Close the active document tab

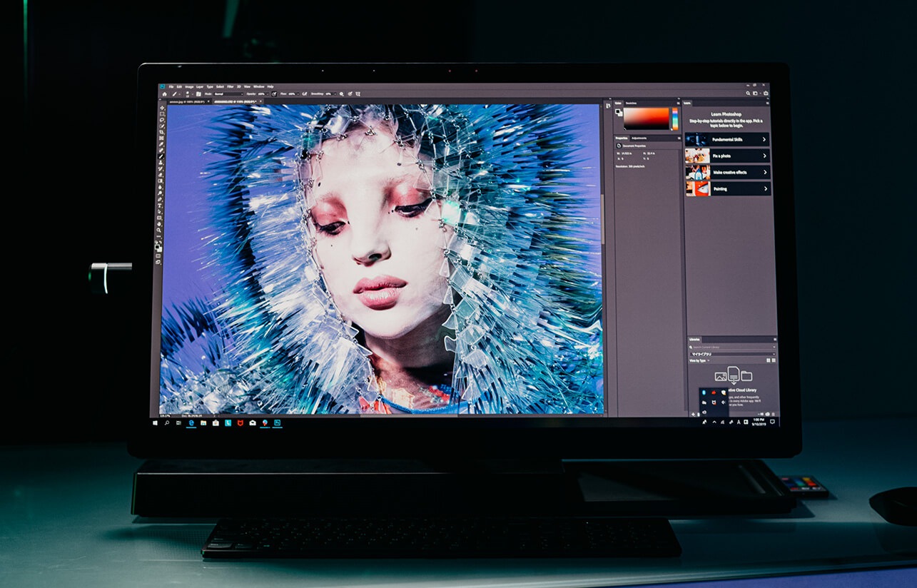(260, 101)
